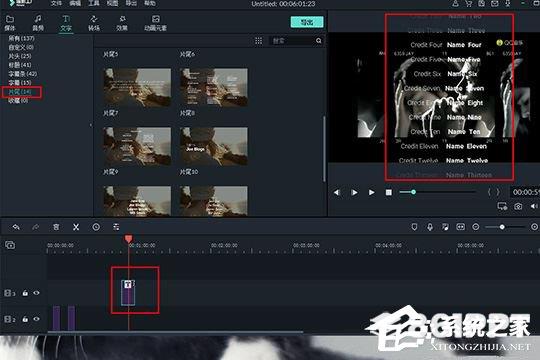Viewport: 540px width, 360px height.
Task: Toggle grid view icon near search
Action: [259, 41]
